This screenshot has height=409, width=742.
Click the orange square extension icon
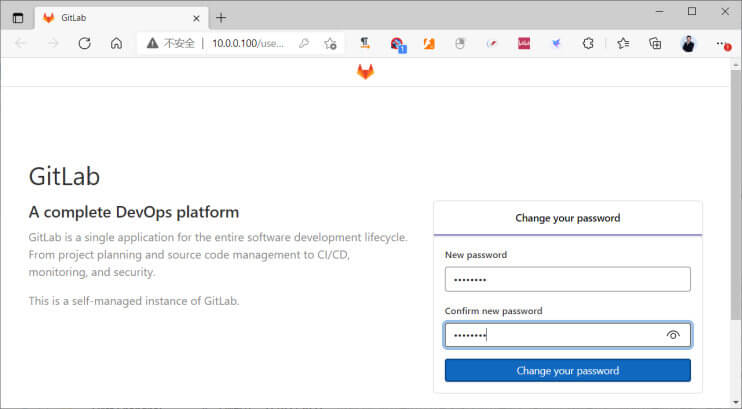(x=429, y=44)
